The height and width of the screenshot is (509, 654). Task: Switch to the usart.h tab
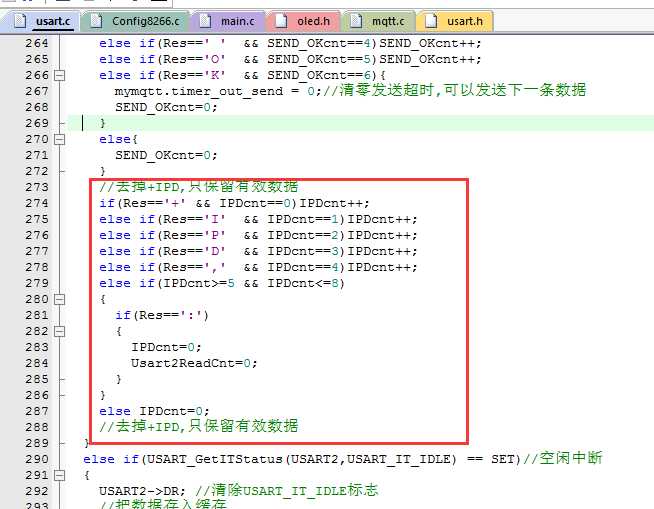point(454,21)
